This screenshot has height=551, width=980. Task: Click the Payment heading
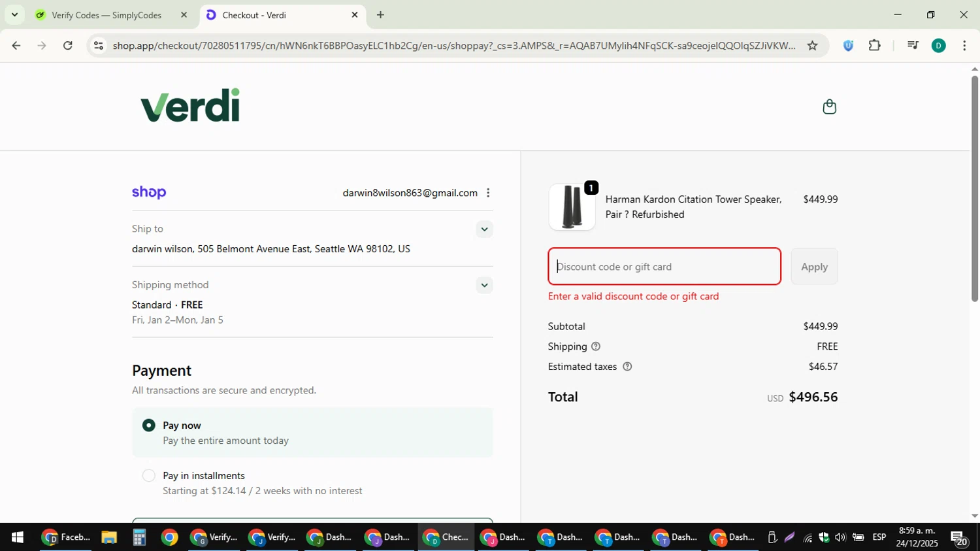tap(161, 371)
